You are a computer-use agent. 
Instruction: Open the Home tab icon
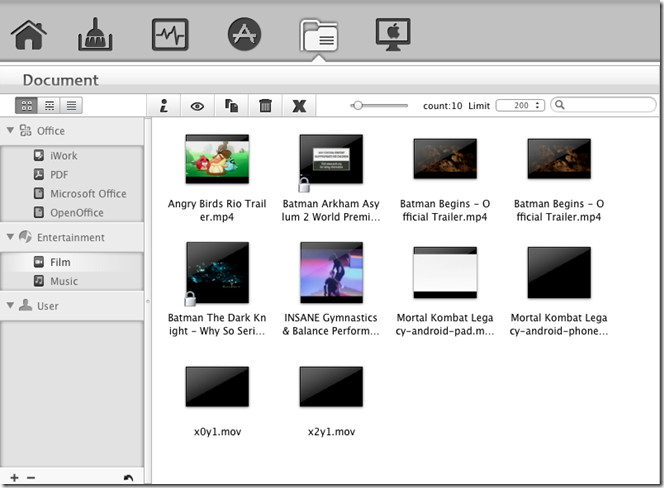(29, 34)
